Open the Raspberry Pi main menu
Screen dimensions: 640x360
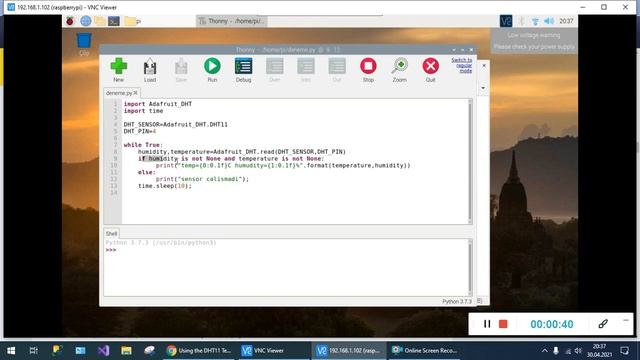click(x=70, y=21)
